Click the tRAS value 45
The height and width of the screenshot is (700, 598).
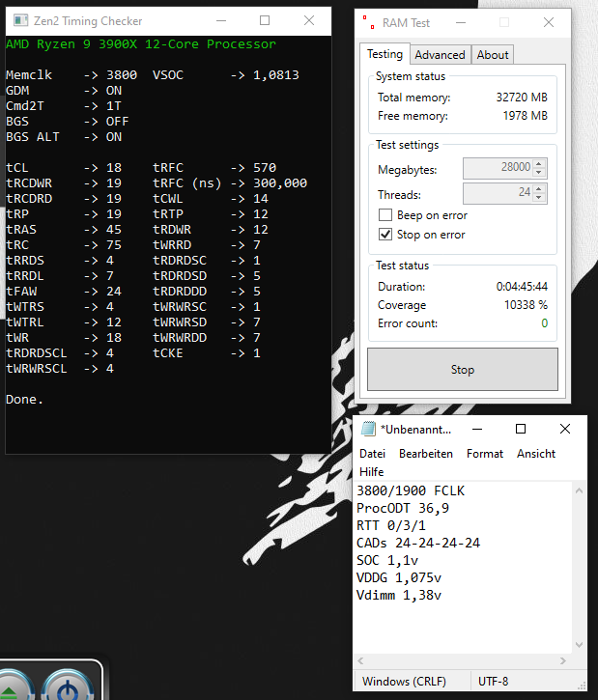pyautogui.click(x=113, y=230)
